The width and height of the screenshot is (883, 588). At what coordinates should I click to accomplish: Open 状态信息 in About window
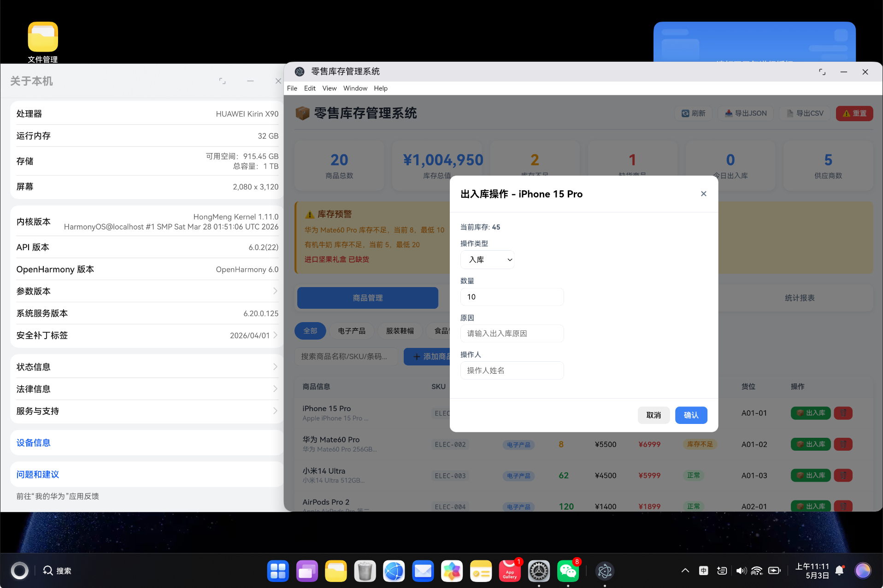point(147,367)
